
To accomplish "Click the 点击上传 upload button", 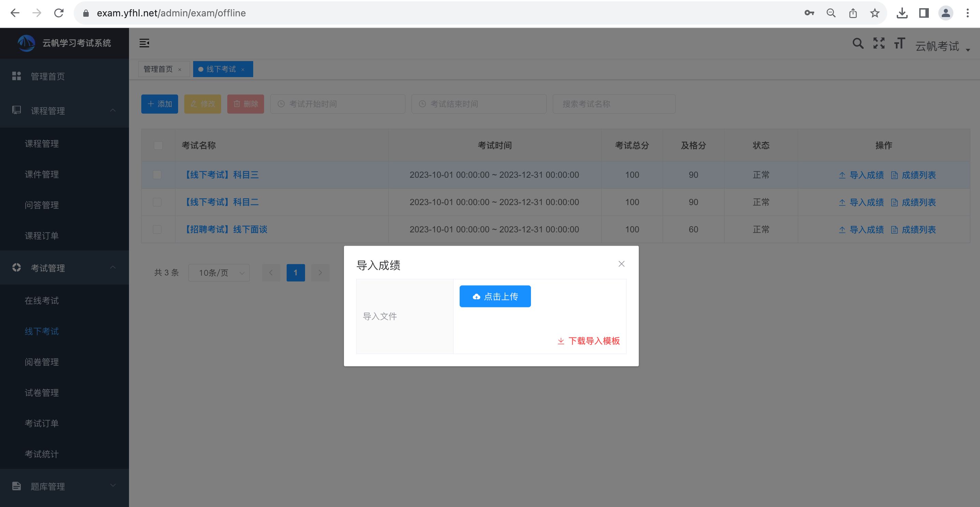I will 495,297.
